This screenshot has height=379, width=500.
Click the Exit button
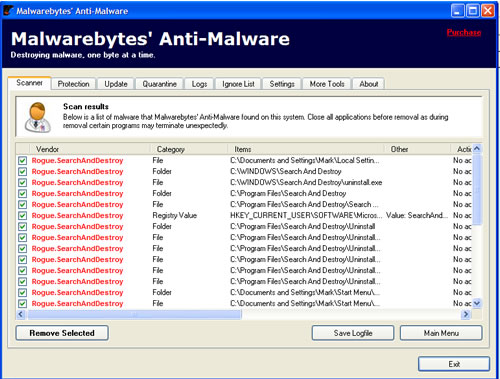[454, 364]
